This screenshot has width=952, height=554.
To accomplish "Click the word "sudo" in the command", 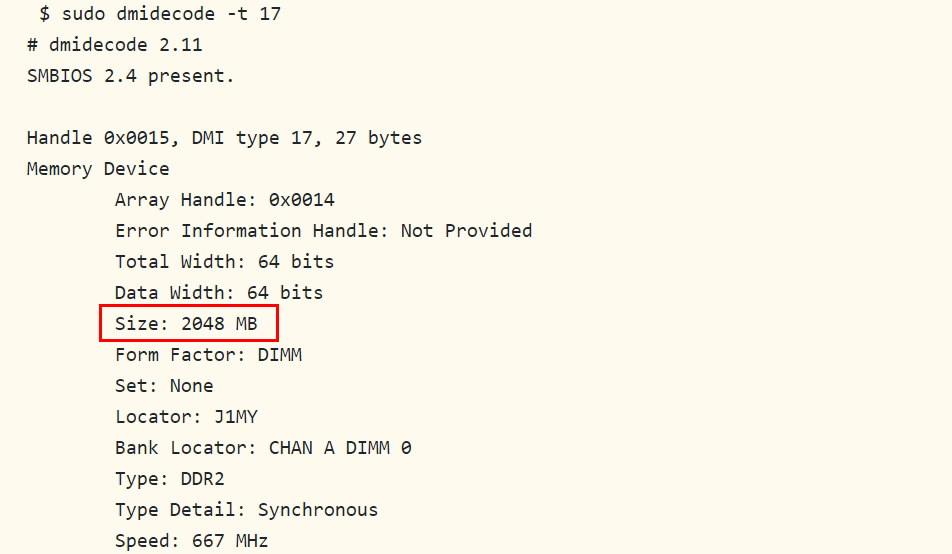I will coord(83,14).
